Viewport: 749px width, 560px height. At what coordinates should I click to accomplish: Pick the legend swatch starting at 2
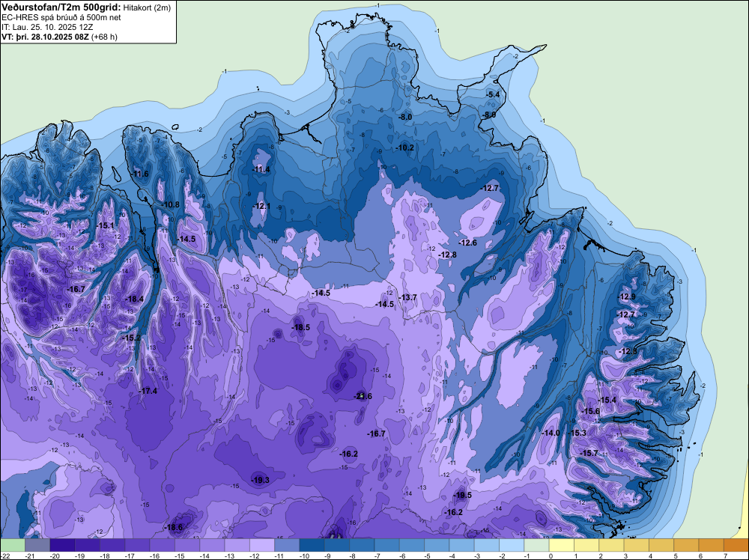[611, 545]
